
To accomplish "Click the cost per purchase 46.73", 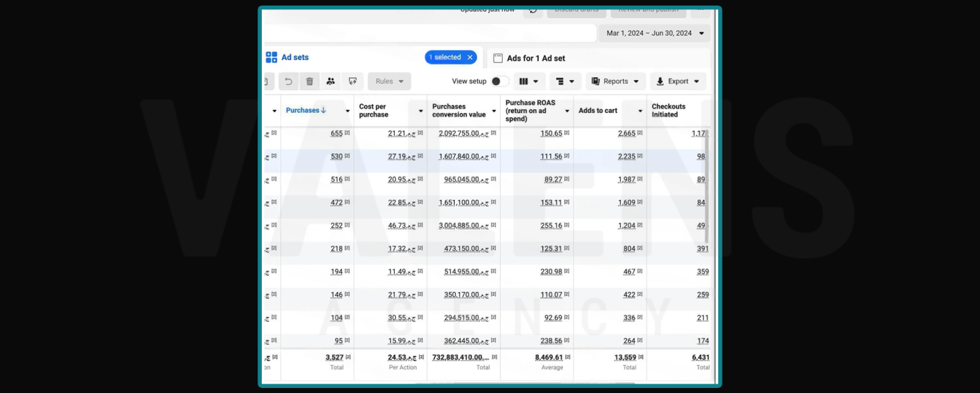I will 402,225.
